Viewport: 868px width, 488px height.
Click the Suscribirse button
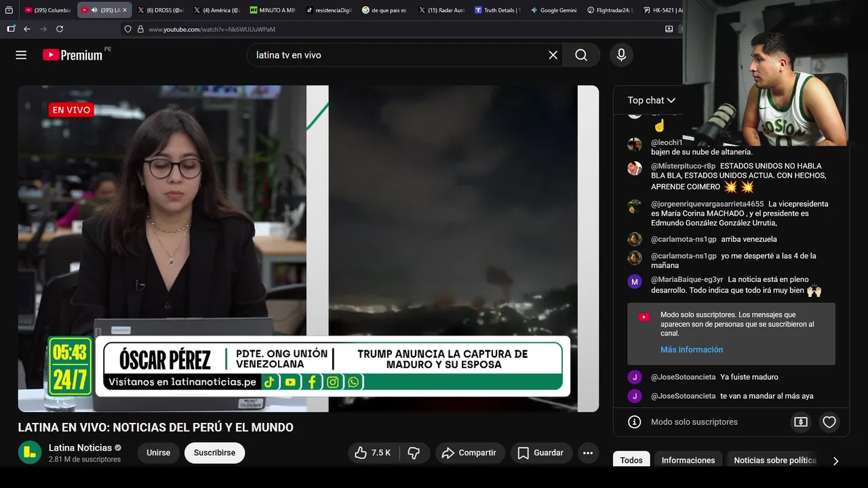[214, 453]
